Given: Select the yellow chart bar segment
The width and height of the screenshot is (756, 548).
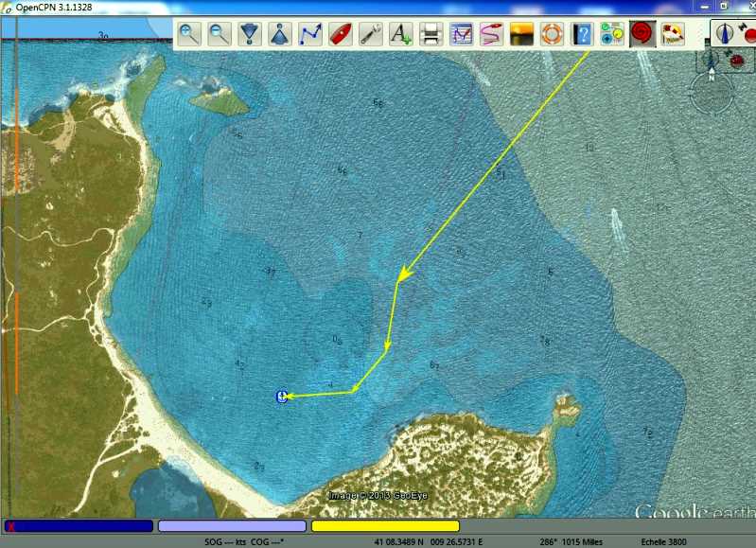Looking at the screenshot, I should pyautogui.click(x=385, y=525).
